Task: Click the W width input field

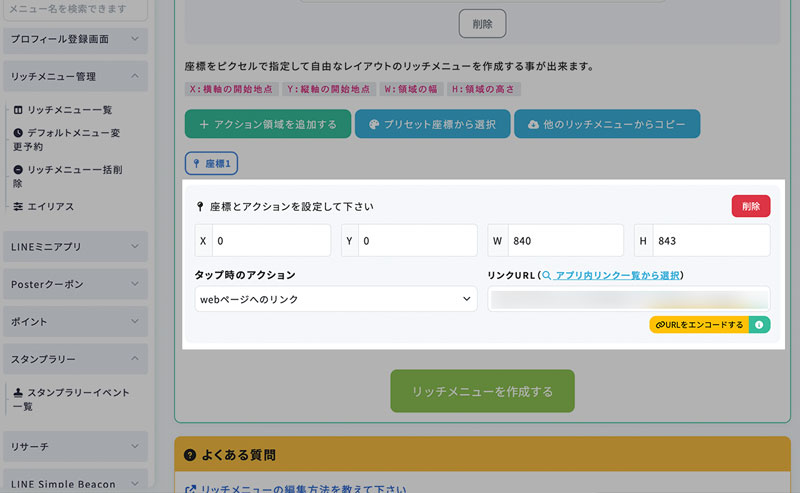Action: tap(565, 241)
